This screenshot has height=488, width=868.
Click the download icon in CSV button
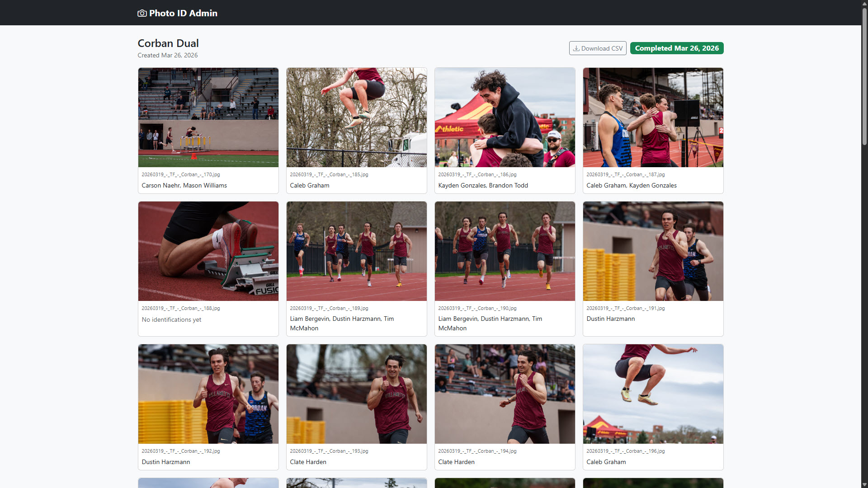coord(576,48)
